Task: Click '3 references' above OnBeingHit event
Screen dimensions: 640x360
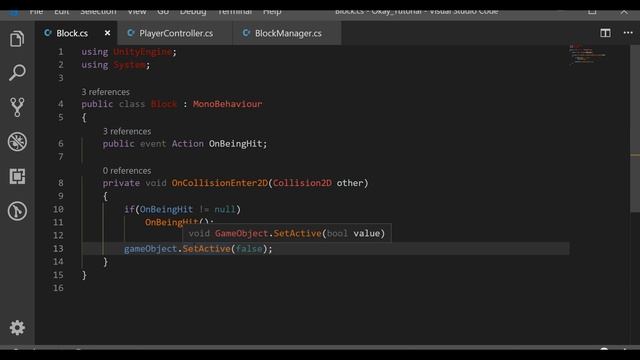Action: tap(127, 131)
